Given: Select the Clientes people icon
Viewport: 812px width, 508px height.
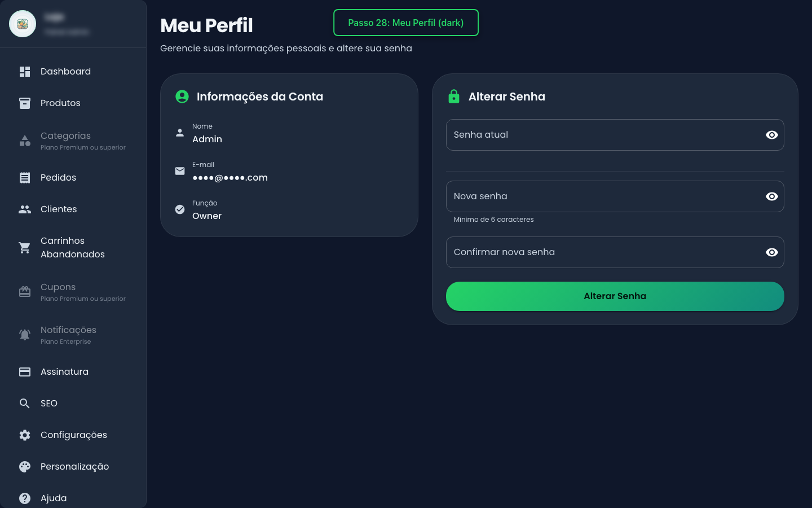Looking at the screenshot, I should [25, 209].
